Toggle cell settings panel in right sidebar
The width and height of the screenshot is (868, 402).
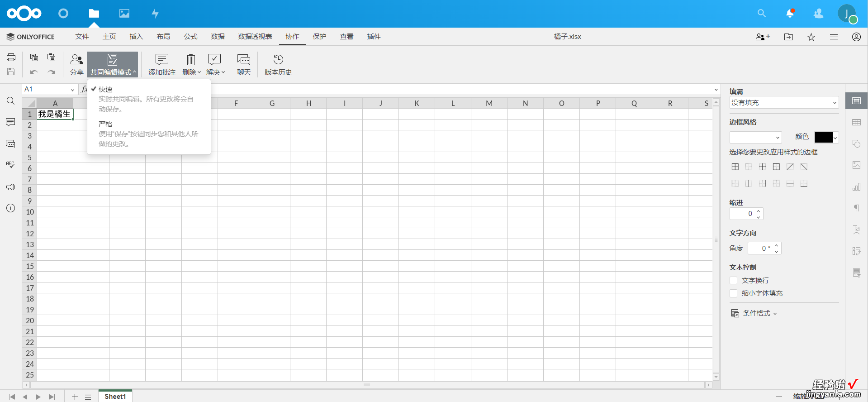856,100
